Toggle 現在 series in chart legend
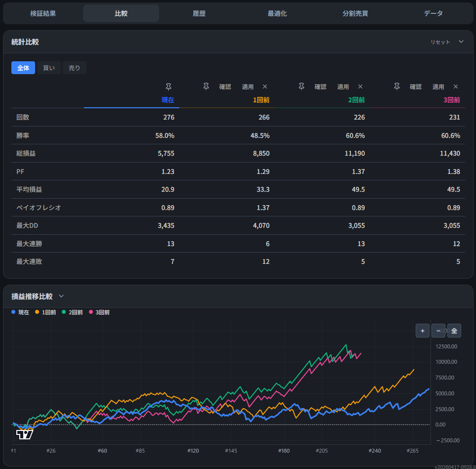476x469 pixels. [x=20, y=312]
